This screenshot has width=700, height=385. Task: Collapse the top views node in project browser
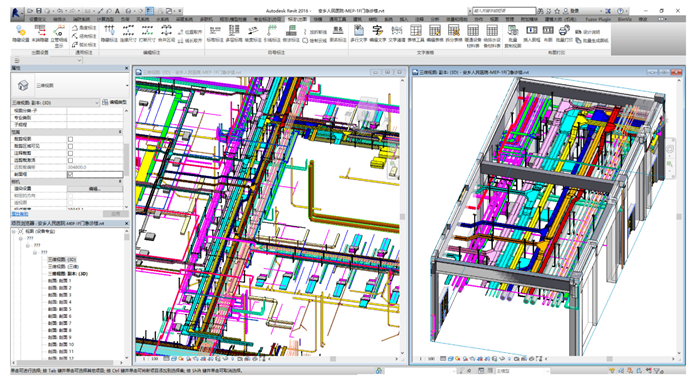[x=14, y=231]
